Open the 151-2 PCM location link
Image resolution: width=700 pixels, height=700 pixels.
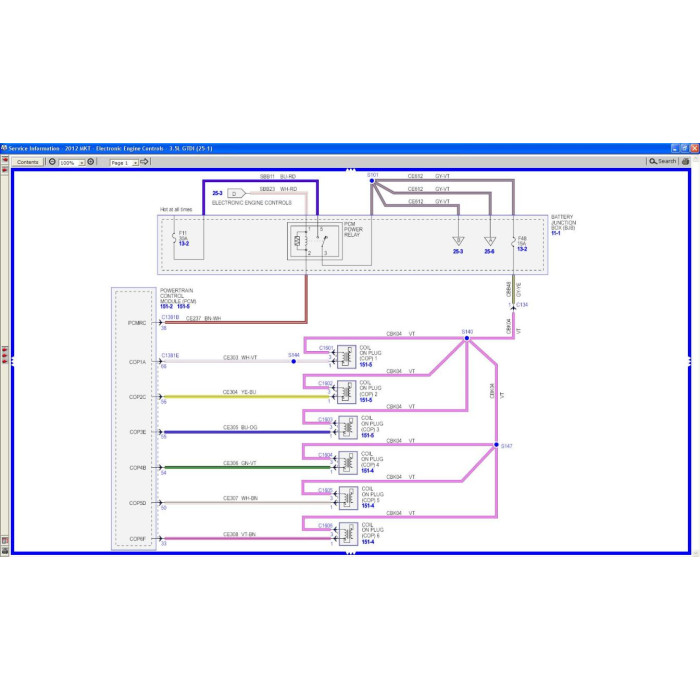(x=166, y=307)
